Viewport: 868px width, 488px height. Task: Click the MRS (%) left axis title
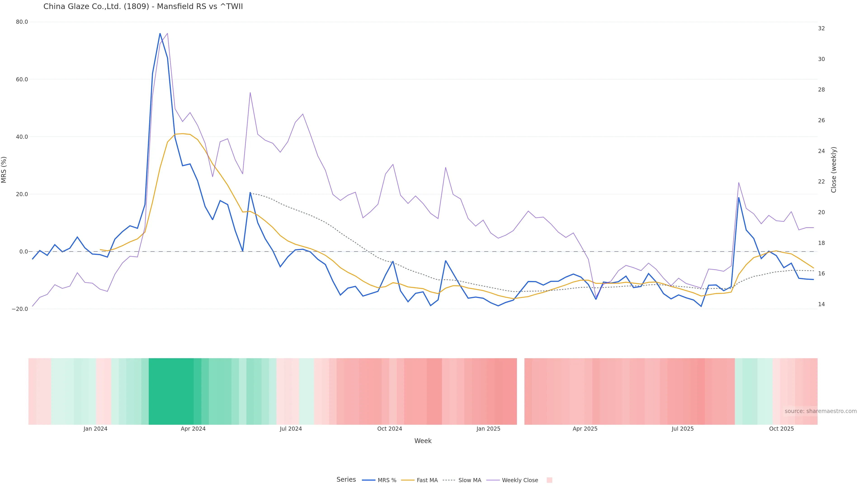point(4,170)
